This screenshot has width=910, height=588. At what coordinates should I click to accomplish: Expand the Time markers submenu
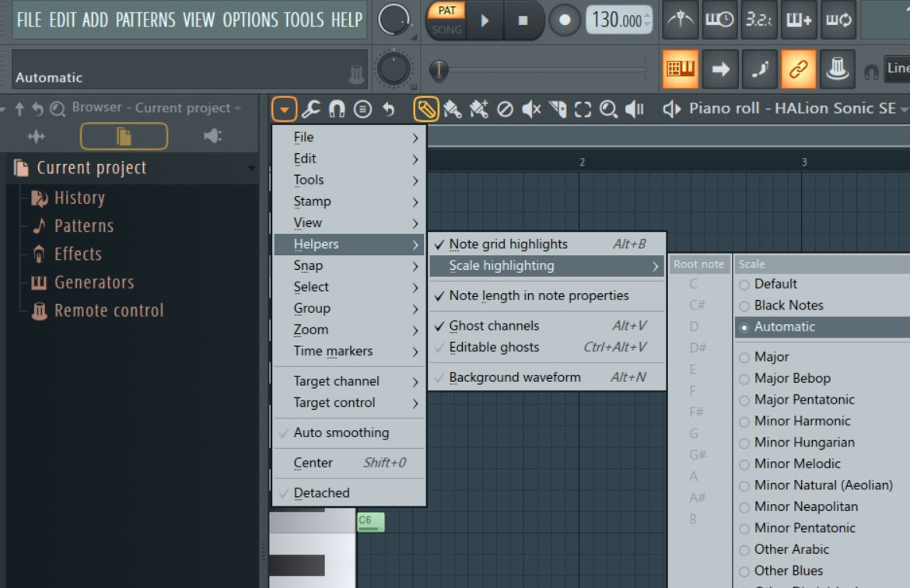(x=331, y=351)
